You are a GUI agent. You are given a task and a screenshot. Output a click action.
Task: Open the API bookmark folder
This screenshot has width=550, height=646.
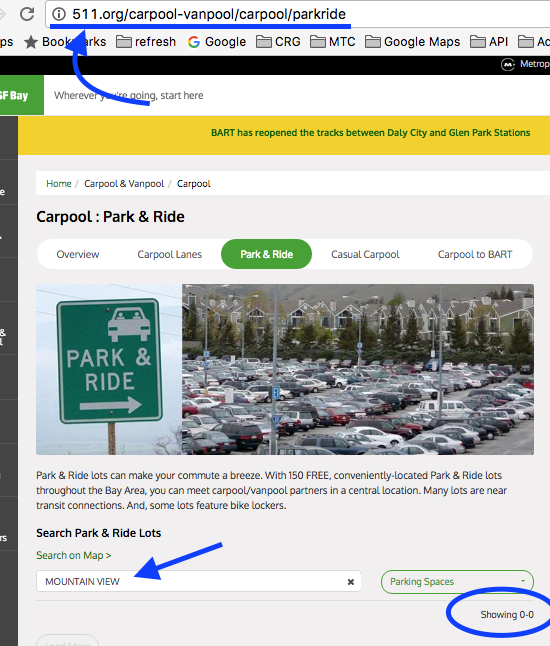click(489, 42)
